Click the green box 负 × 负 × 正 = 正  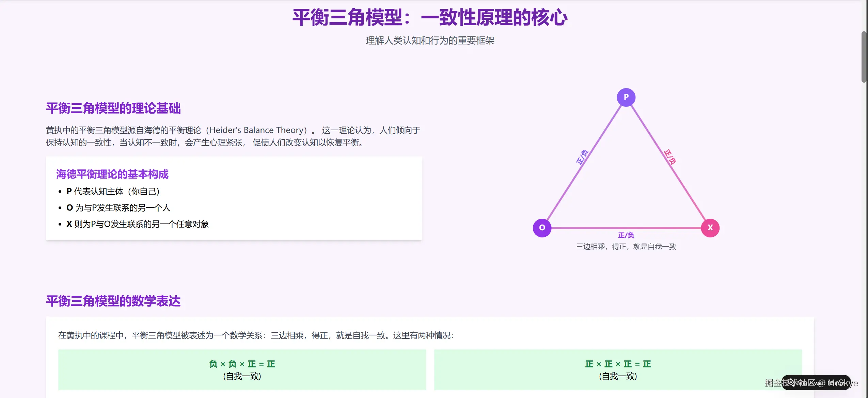(242, 369)
